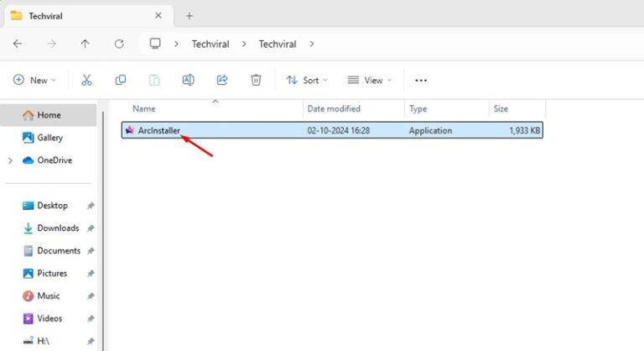Open Home in the sidebar
This screenshot has height=351, width=644.
pos(48,115)
